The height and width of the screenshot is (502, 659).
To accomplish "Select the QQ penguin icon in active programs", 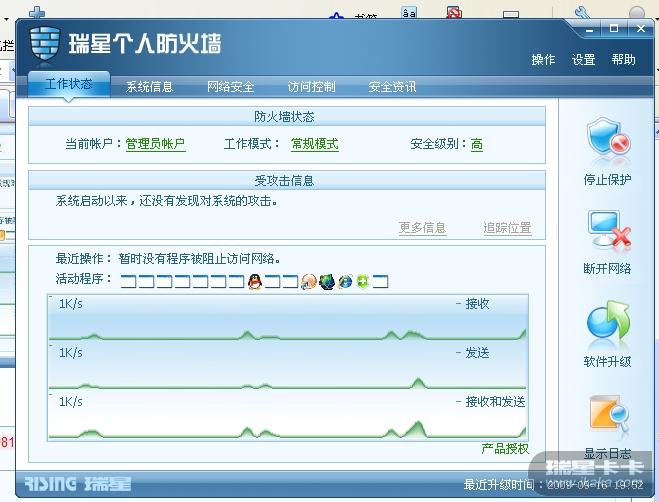I will (x=255, y=281).
